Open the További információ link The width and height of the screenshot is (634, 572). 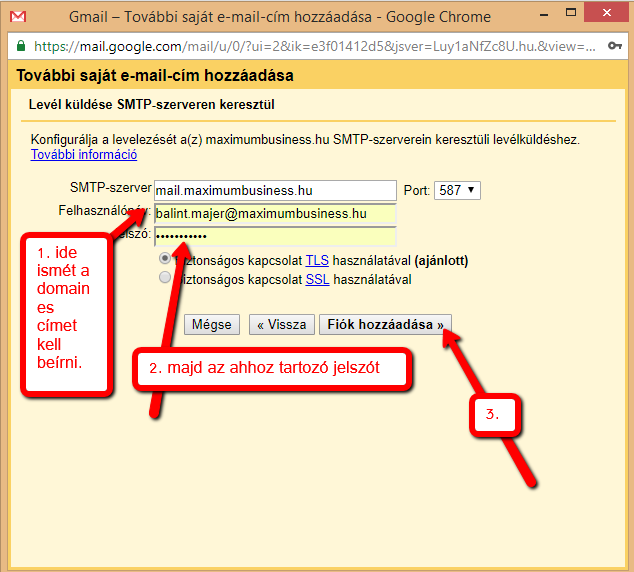coord(84,154)
